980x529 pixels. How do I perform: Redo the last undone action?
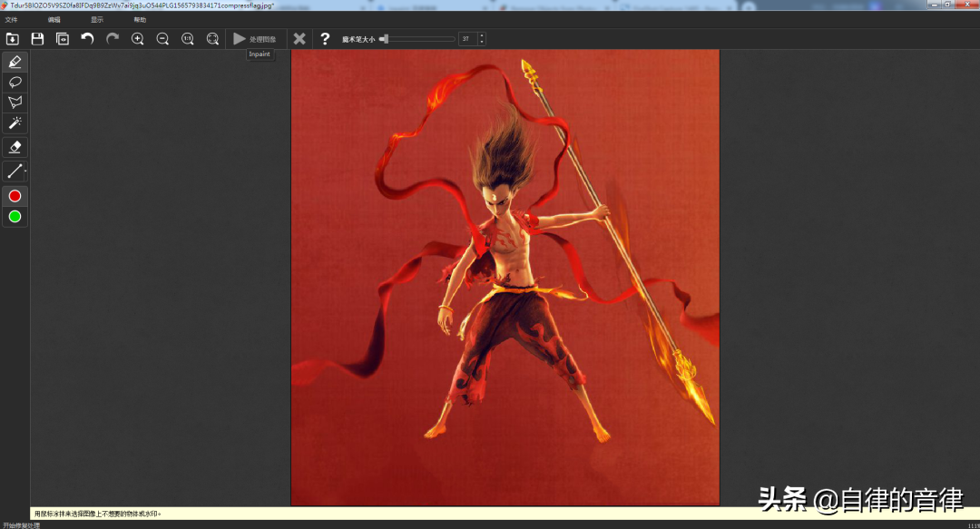[x=113, y=39]
